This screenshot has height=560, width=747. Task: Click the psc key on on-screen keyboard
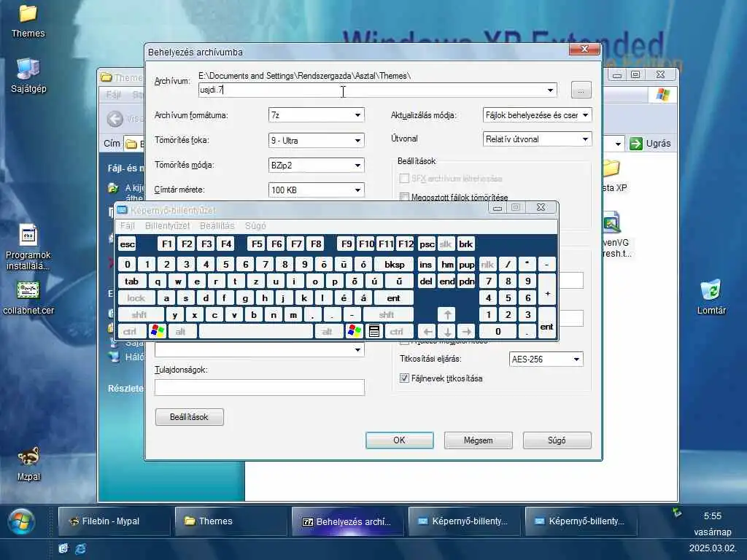click(x=427, y=244)
